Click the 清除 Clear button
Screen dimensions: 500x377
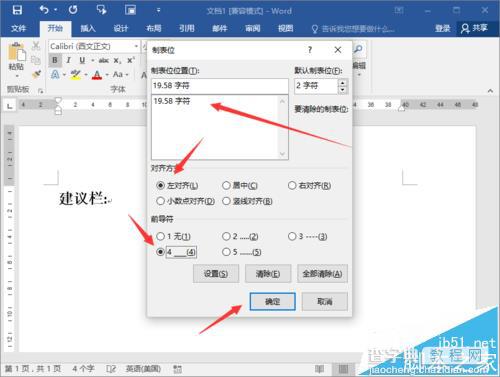(268, 274)
